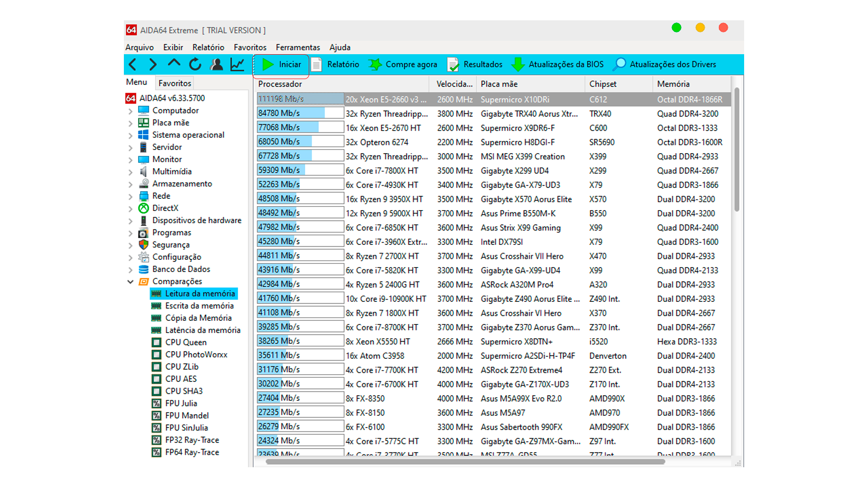Select the 84780 Mb/s result bar

point(300,113)
